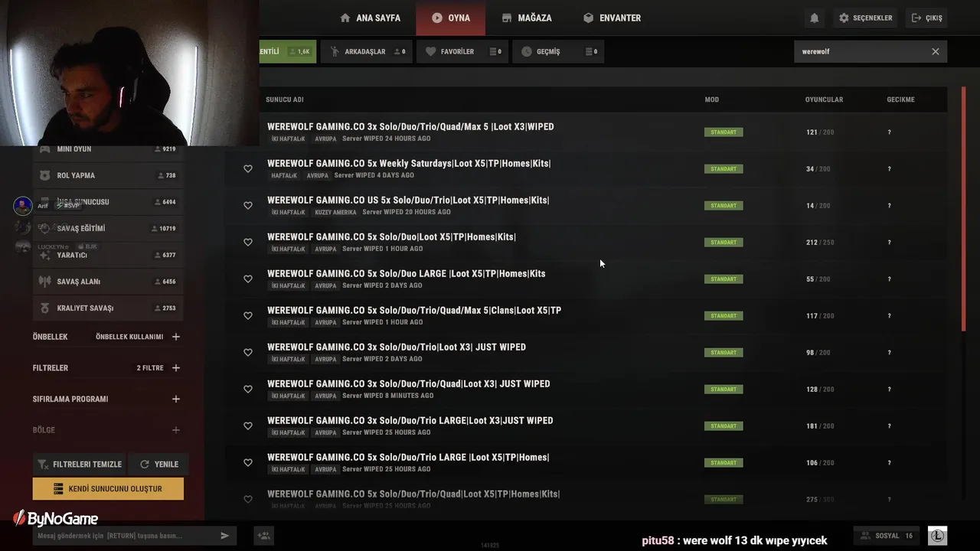The image size is (980, 551).
Task: Select SAVAŞ EĞİTİMİ category
Action: 106,228
